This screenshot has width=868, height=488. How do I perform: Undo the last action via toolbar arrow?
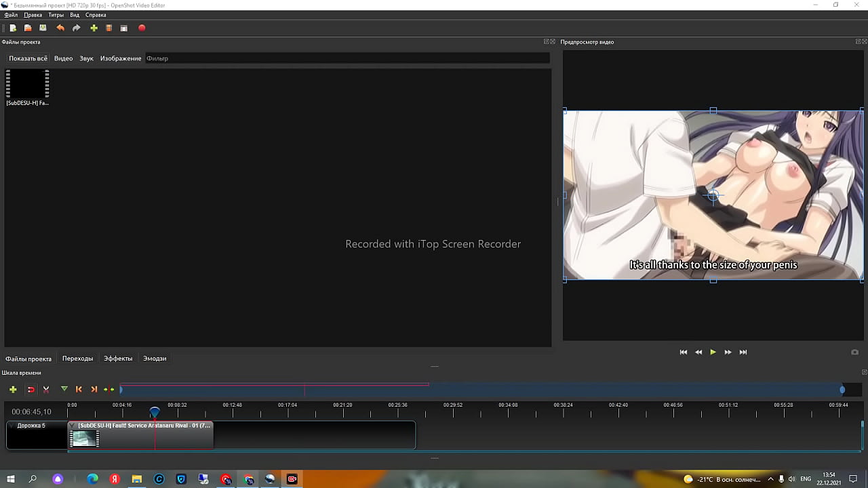pyautogui.click(x=60, y=28)
